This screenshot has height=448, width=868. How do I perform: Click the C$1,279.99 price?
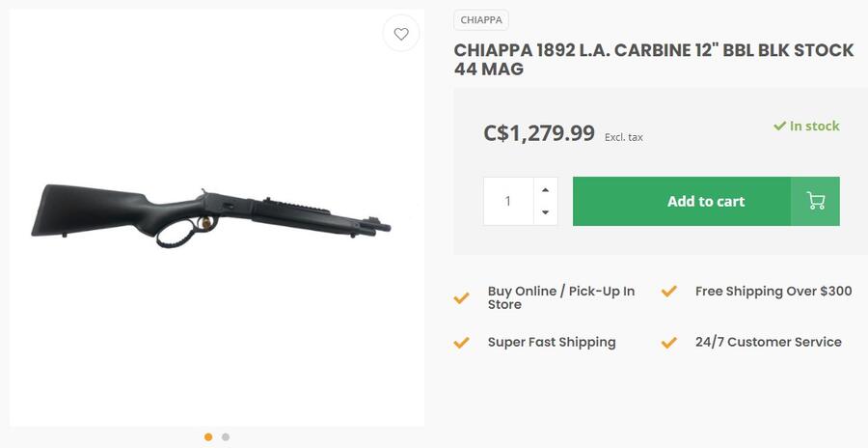pos(539,133)
